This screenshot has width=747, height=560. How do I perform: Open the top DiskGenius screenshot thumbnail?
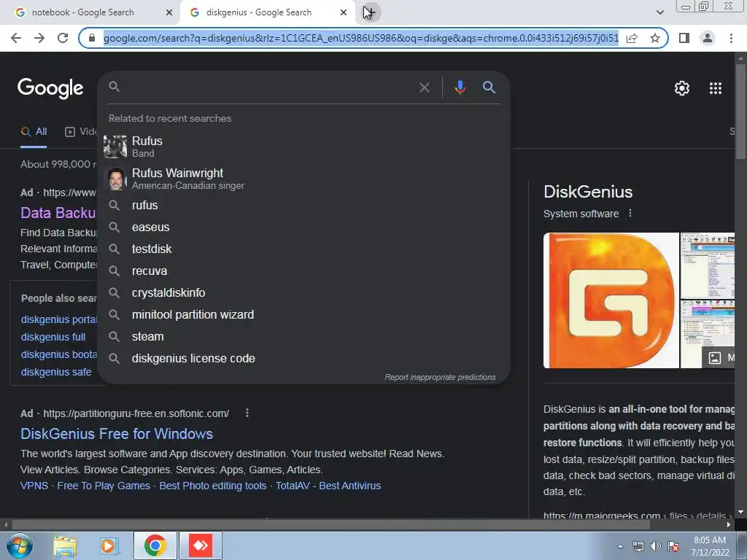pos(708,265)
